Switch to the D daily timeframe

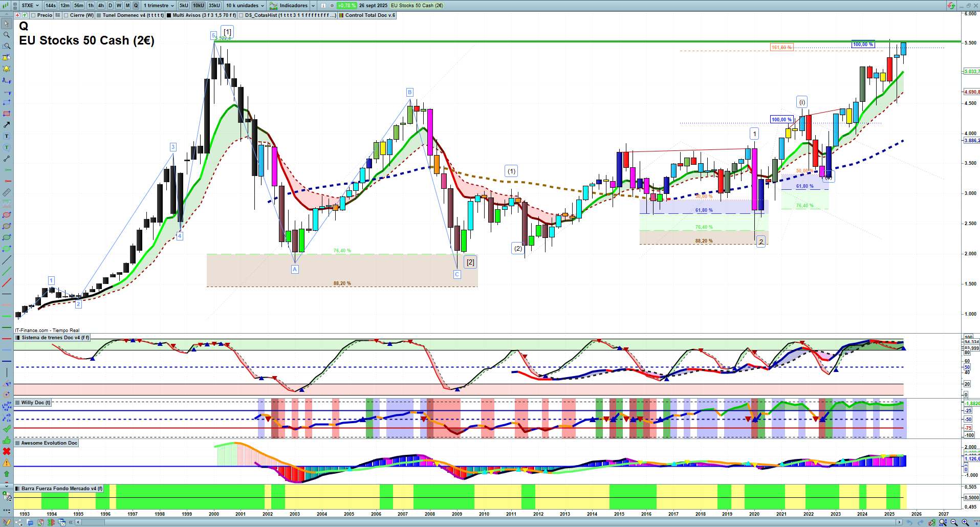click(x=110, y=6)
